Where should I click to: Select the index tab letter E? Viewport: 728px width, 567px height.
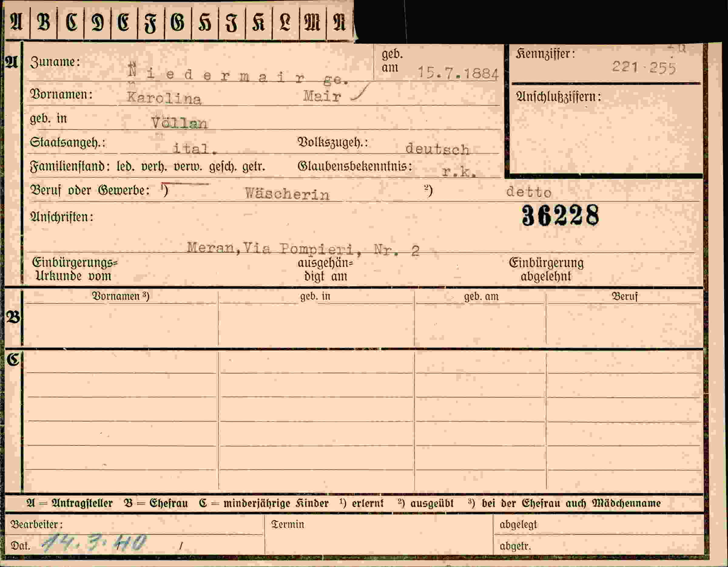[123, 23]
